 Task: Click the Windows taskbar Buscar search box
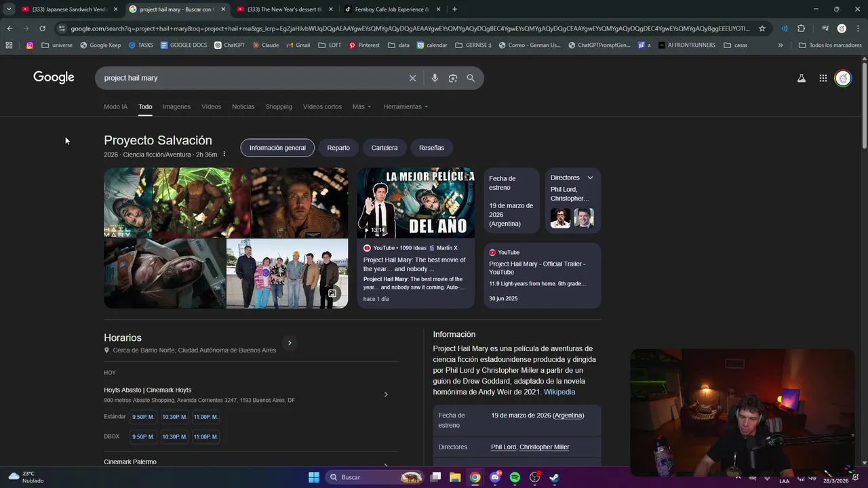tap(375, 477)
